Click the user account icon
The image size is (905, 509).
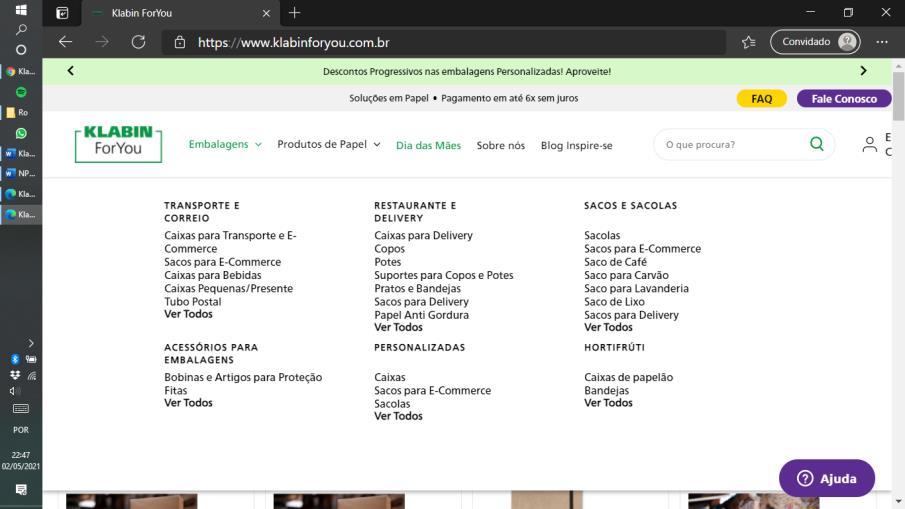pyautogui.click(x=869, y=144)
